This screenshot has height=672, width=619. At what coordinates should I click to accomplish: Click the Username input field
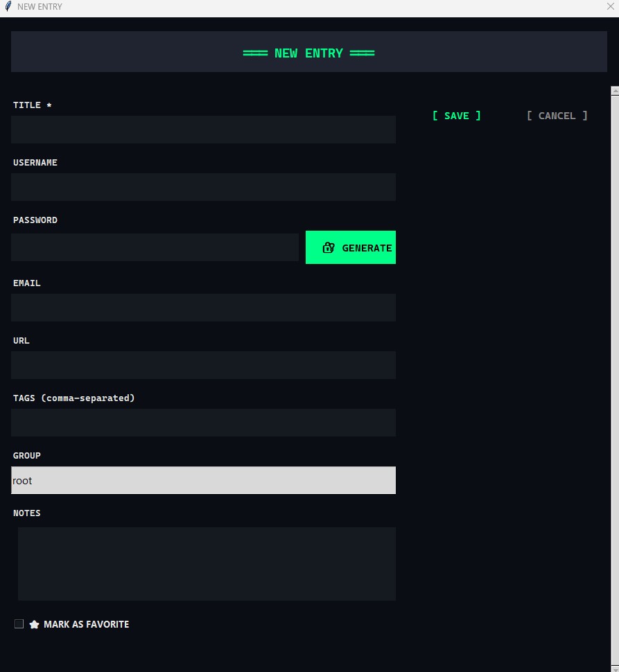[203, 186]
